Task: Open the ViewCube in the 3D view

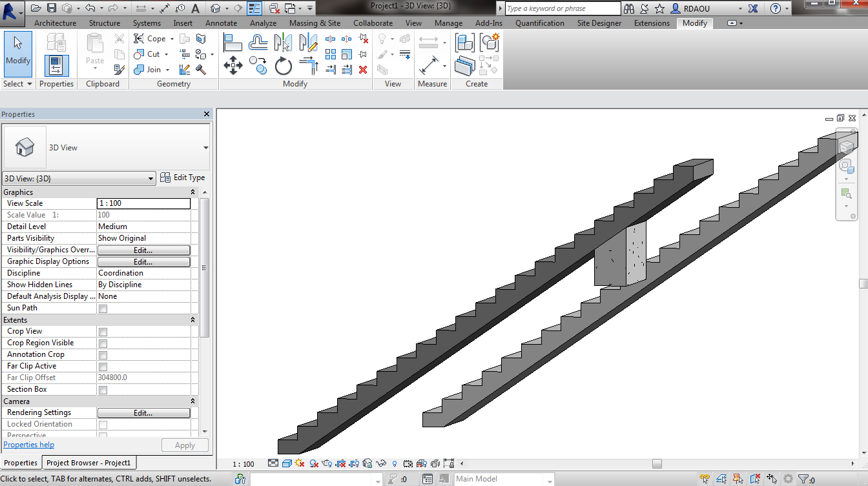Action: pyautogui.click(x=846, y=147)
